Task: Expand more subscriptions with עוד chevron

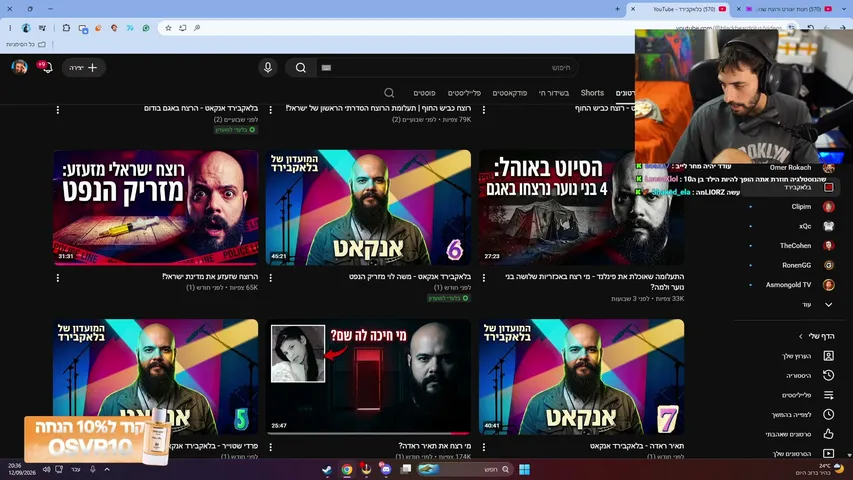Action: point(828,305)
